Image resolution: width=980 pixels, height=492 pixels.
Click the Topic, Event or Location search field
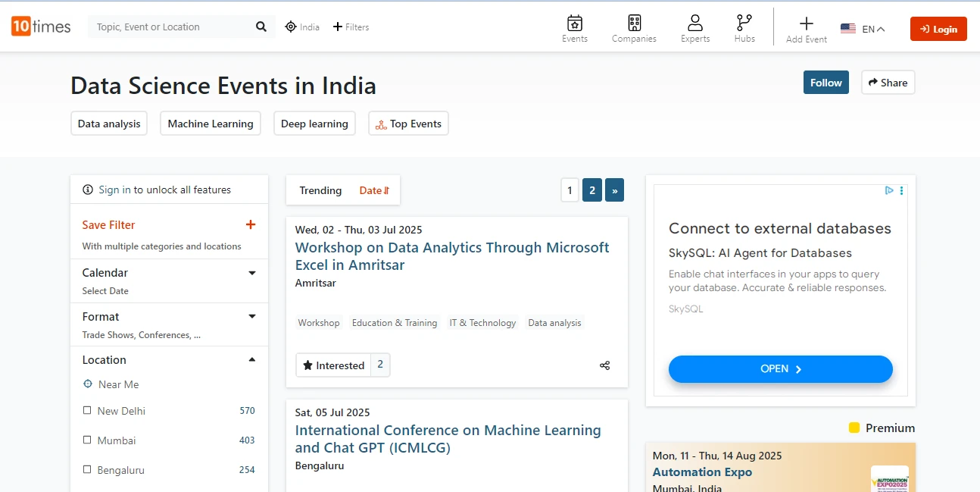(170, 27)
